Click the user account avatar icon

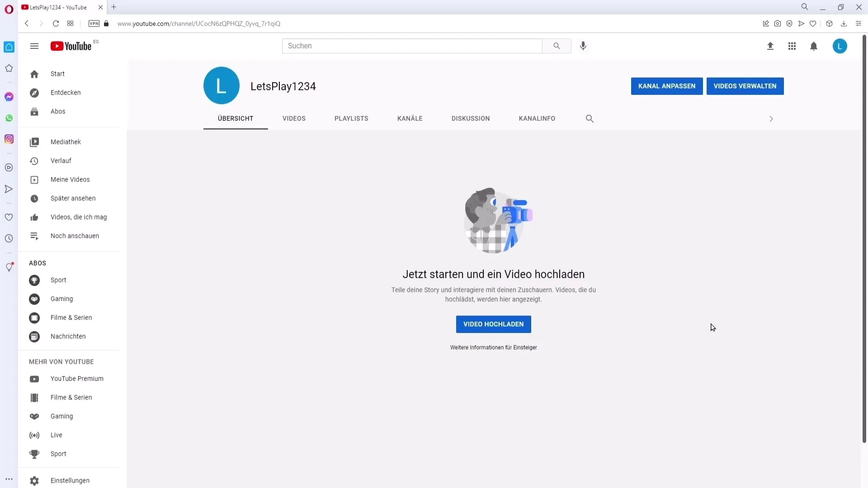point(840,46)
